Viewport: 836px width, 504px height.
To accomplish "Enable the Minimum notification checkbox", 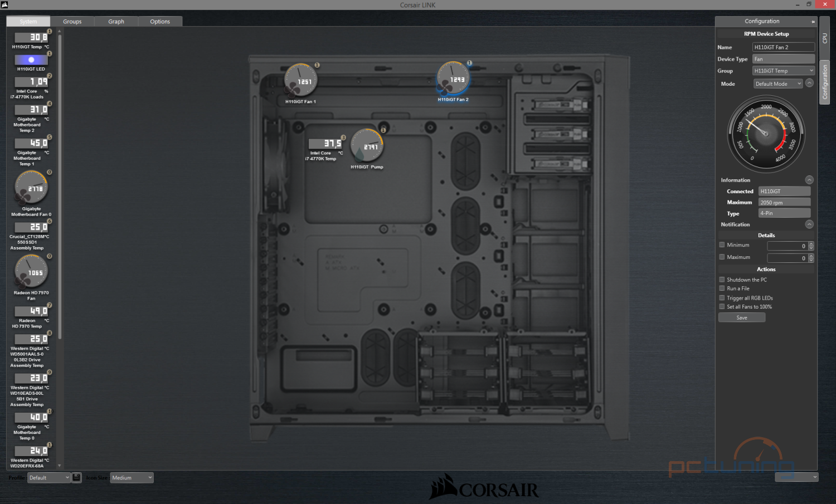I will point(722,244).
